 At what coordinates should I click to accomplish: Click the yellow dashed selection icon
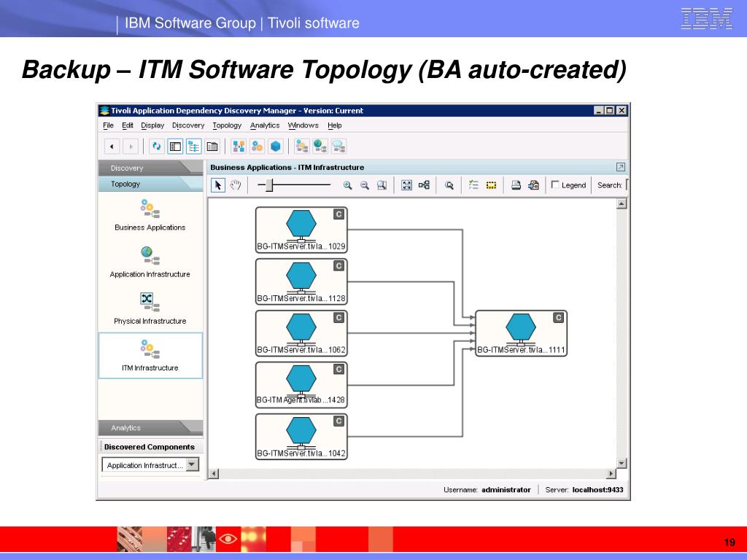(x=491, y=185)
